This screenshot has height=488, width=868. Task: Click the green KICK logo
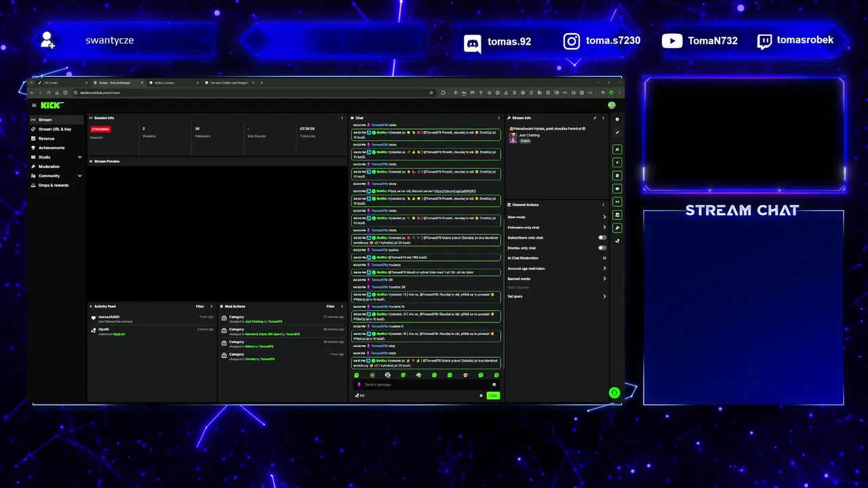(x=52, y=105)
